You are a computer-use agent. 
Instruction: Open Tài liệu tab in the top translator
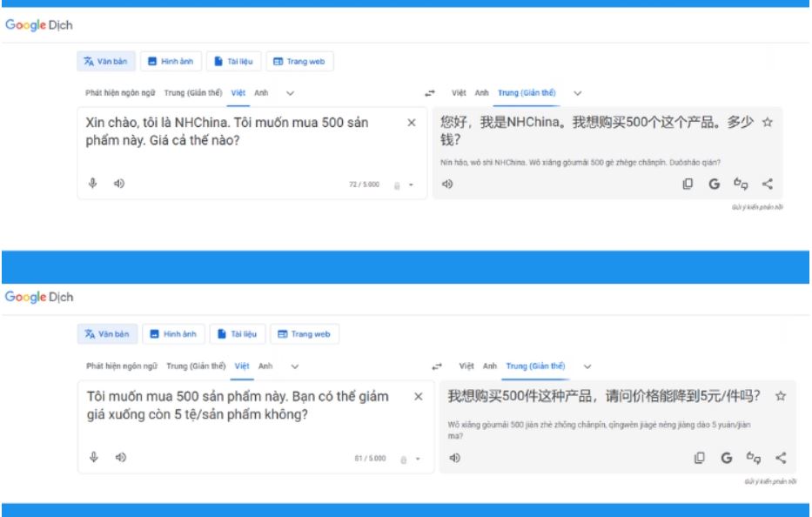click(236, 62)
